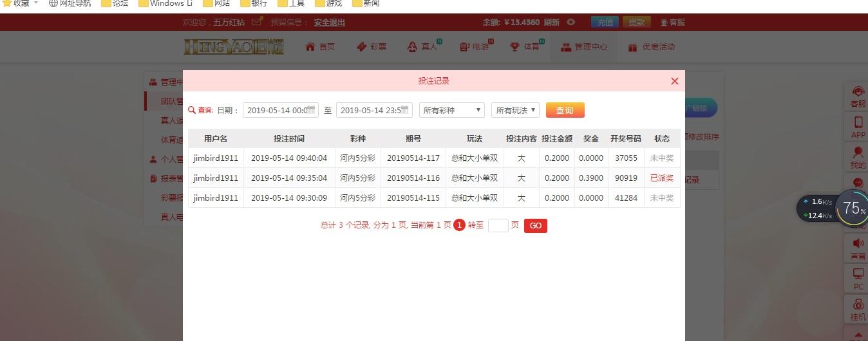The image size is (868, 341).
Task: Open the 银行 bookmark folder
Action: tap(253, 3)
